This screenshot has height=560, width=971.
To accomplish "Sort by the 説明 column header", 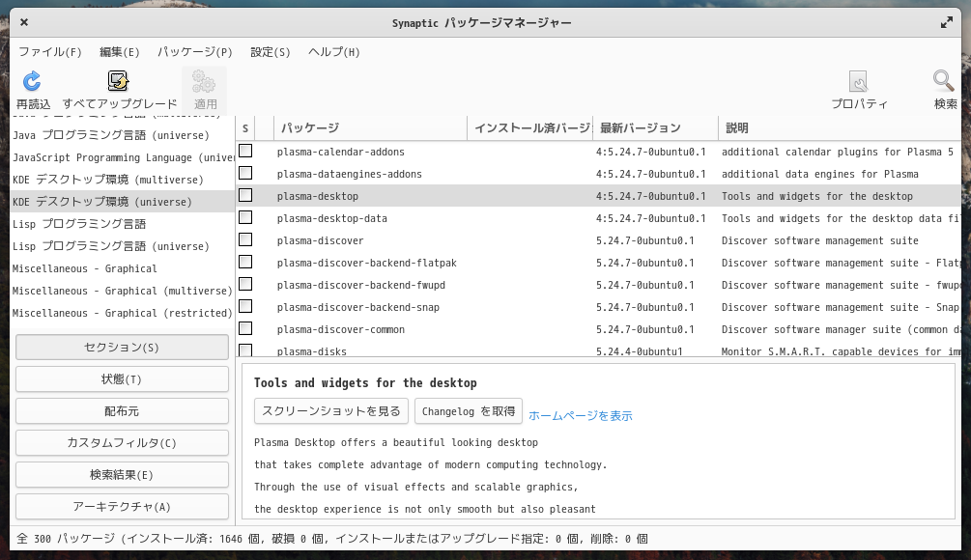I will point(841,128).
